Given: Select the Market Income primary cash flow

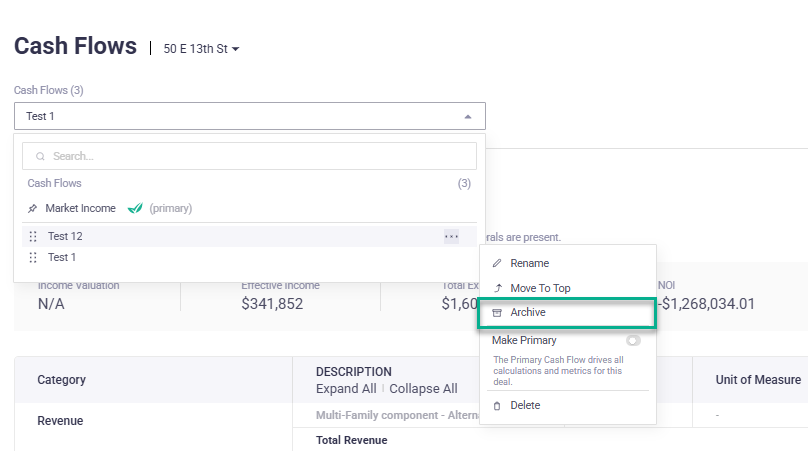Looking at the screenshot, I should [x=80, y=208].
